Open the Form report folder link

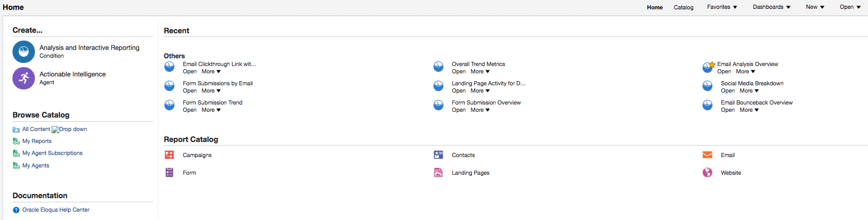click(x=189, y=173)
